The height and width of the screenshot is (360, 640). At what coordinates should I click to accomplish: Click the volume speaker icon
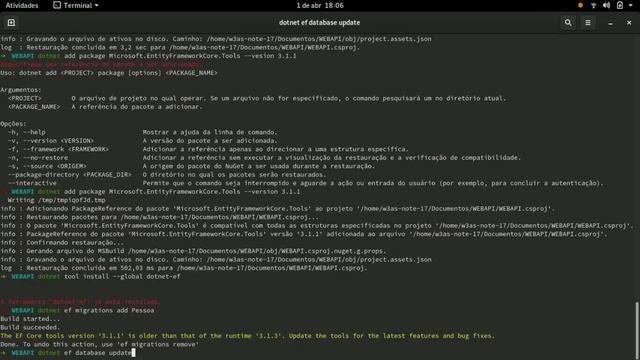[606, 5]
